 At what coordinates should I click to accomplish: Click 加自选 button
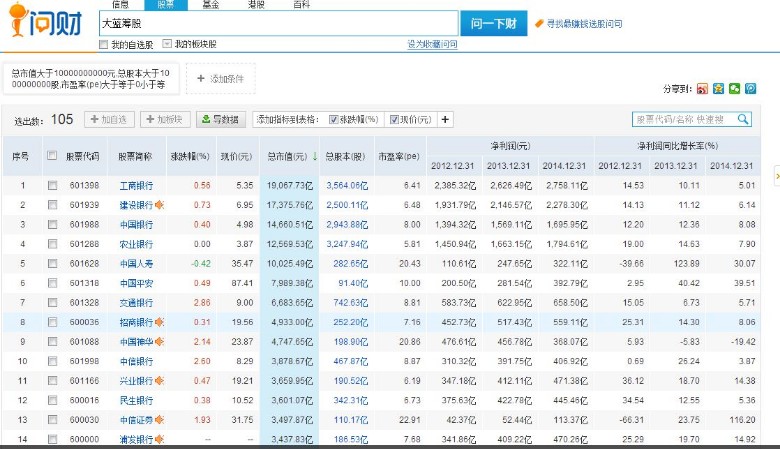click(109, 119)
